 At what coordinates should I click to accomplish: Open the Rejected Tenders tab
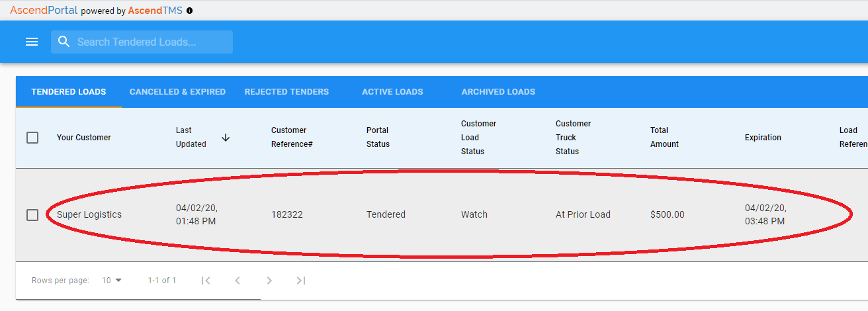point(286,92)
